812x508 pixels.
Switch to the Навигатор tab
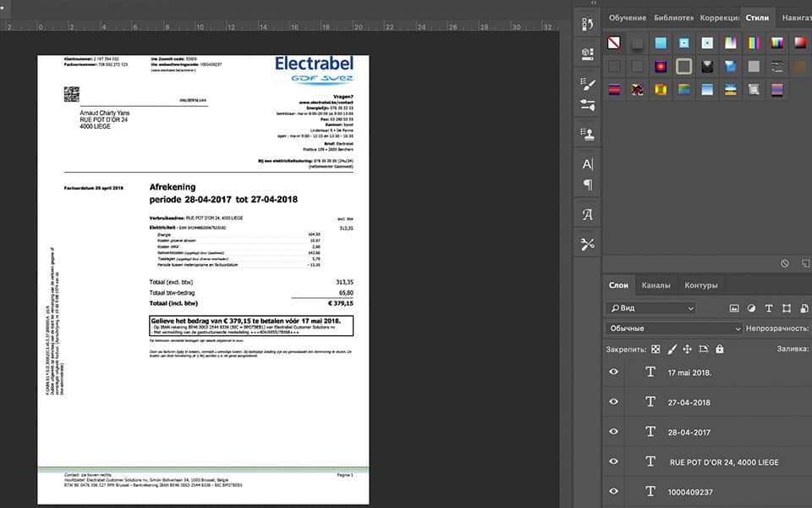797,18
